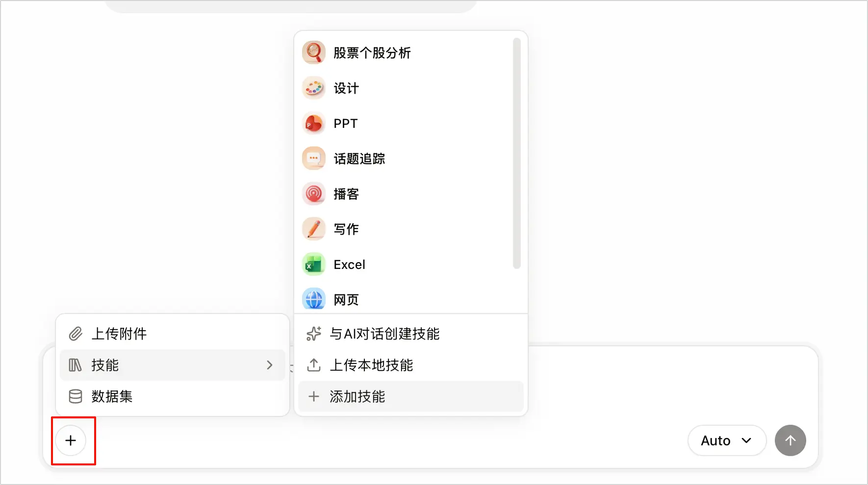The height and width of the screenshot is (485, 868).
Task: Click the sparkle icon for AI skill creation
Action: point(314,334)
